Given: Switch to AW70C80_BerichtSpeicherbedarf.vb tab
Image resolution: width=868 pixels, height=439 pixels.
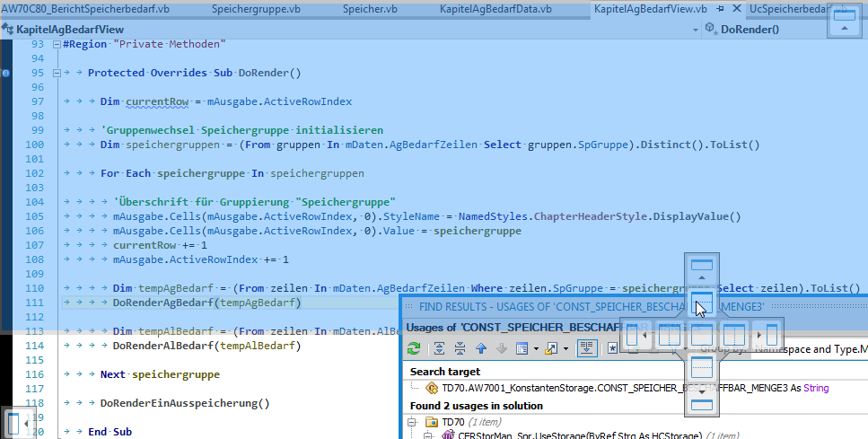Looking at the screenshot, I should (x=85, y=9).
